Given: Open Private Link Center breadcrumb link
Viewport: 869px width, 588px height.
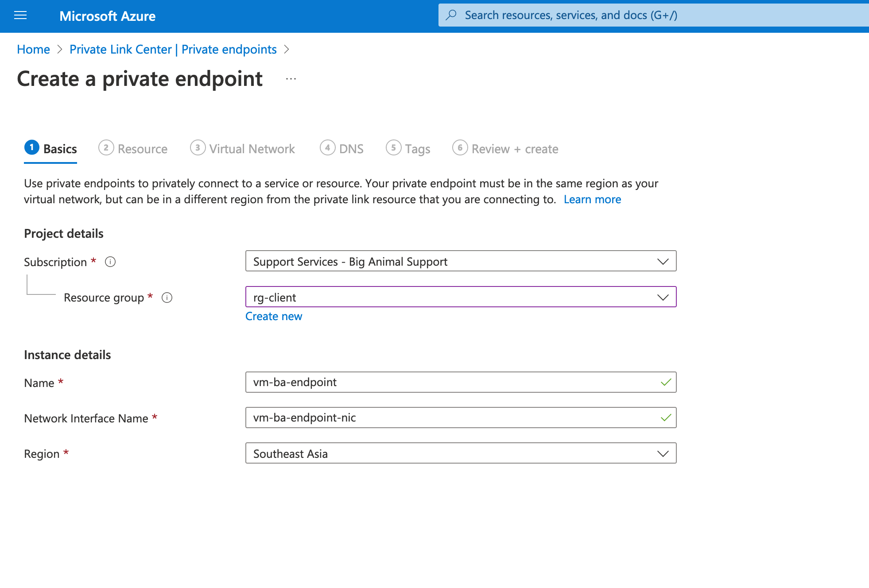Looking at the screenshot, I should [x=173, y=49].
